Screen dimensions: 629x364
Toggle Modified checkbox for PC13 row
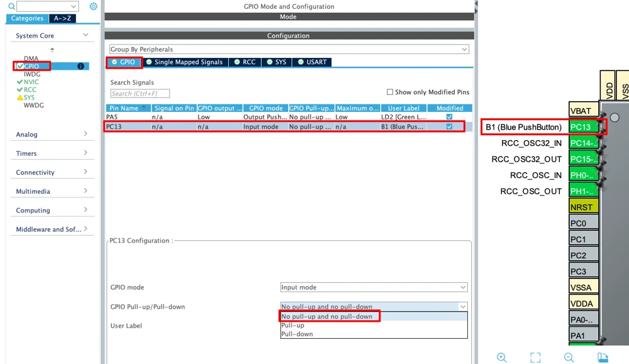tap(449, 127)
